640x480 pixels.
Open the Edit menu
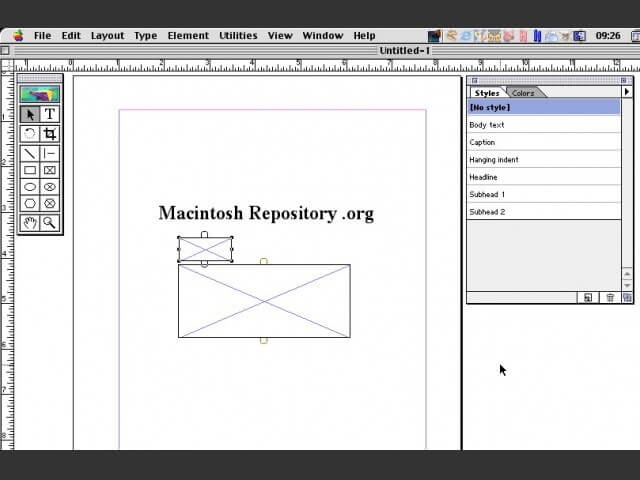pyautogui.click(x=71, y=36)
